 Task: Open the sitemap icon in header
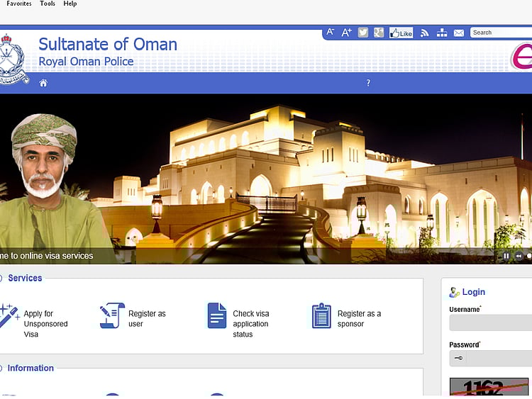[442, 33]
